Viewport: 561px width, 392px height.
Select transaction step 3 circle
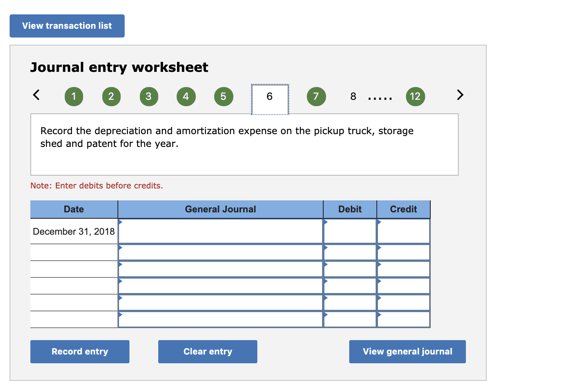(149, 96)
